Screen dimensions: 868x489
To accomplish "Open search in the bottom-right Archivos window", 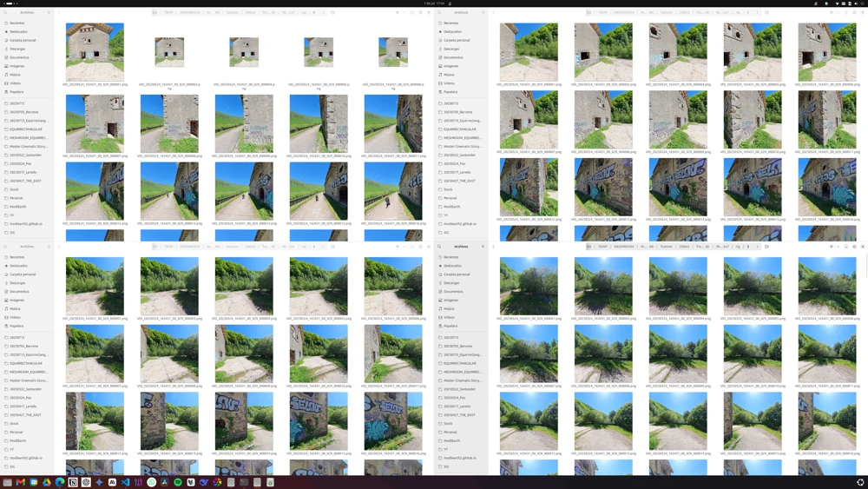I will (439, 247).
